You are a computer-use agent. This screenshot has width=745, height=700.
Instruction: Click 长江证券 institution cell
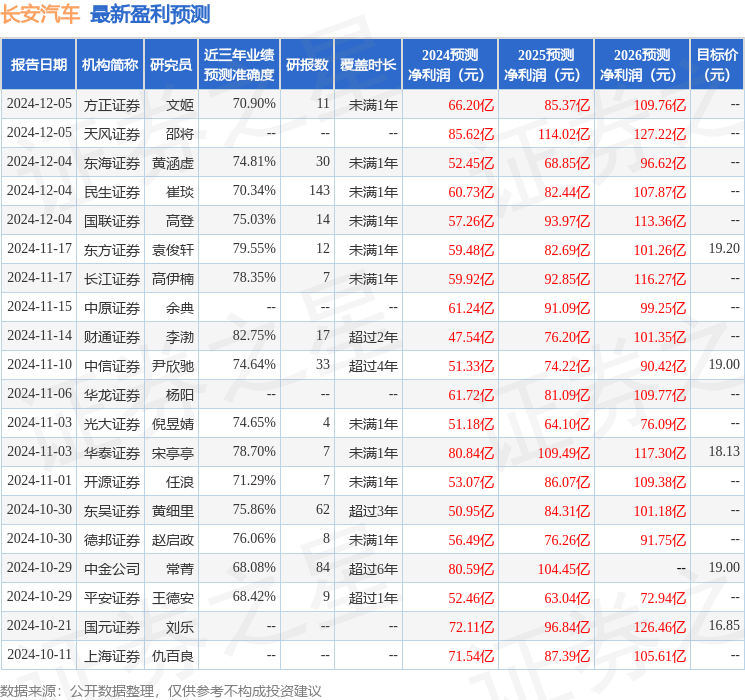click(x=112, y=279)
